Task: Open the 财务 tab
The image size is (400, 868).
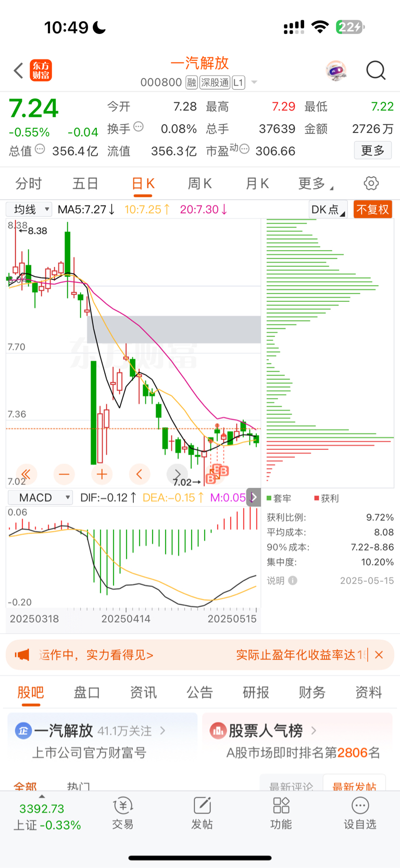Action: coord(312,692)
